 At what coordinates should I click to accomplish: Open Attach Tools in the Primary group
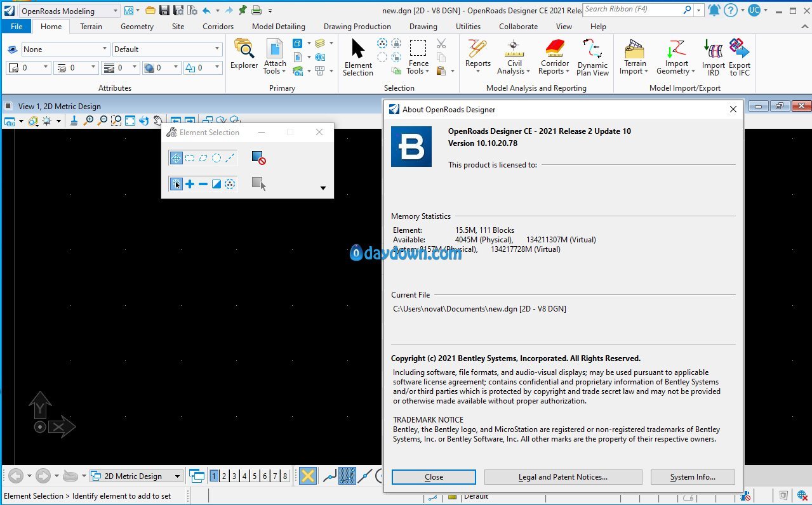[275, 57]
